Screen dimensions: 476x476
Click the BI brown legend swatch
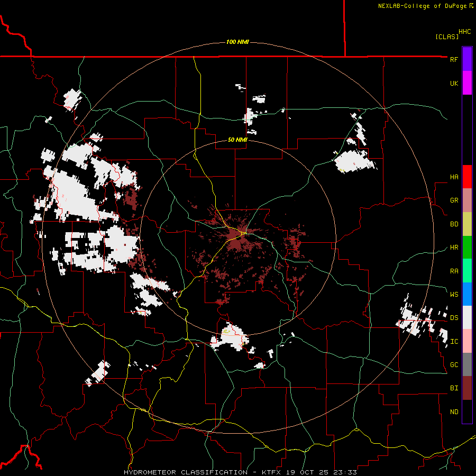pyautogui.click(x=467, y=388)
